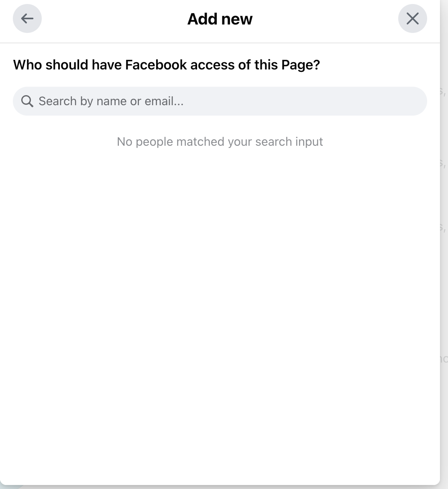Click 'No people' at start of results message

[145, 142]
